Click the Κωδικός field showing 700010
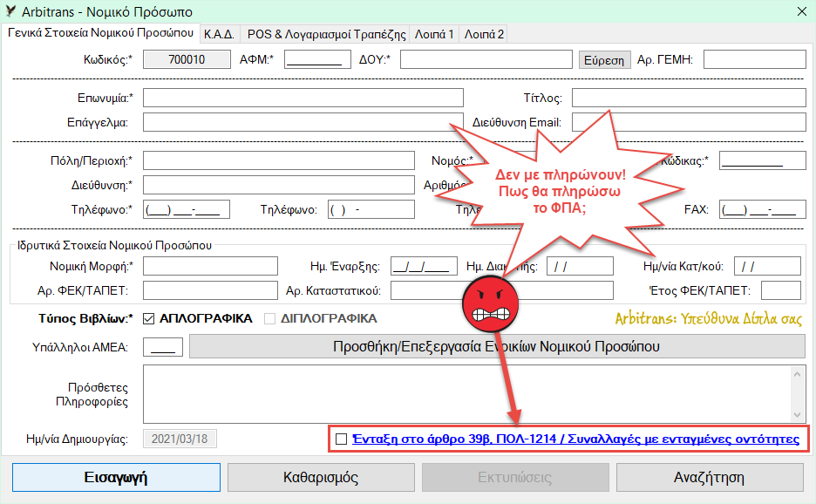Image resolution: width=816 pixels, height=504 pixels. point(187,59)
